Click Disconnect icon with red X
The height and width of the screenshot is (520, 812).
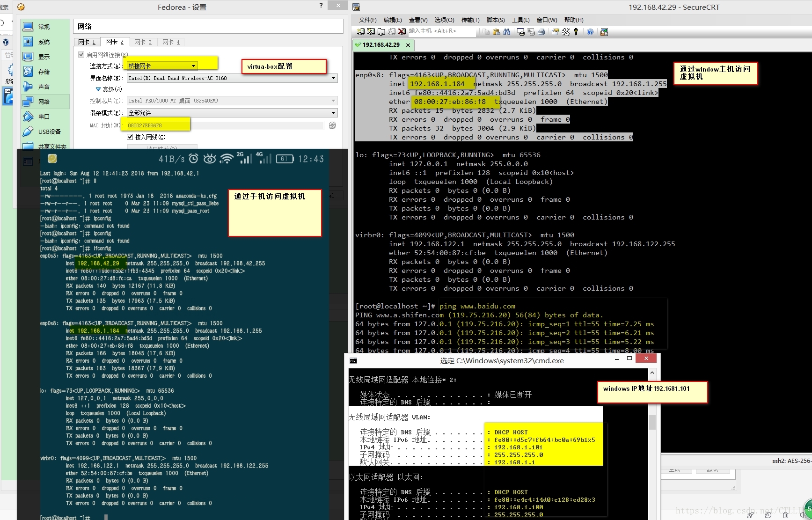402,32
